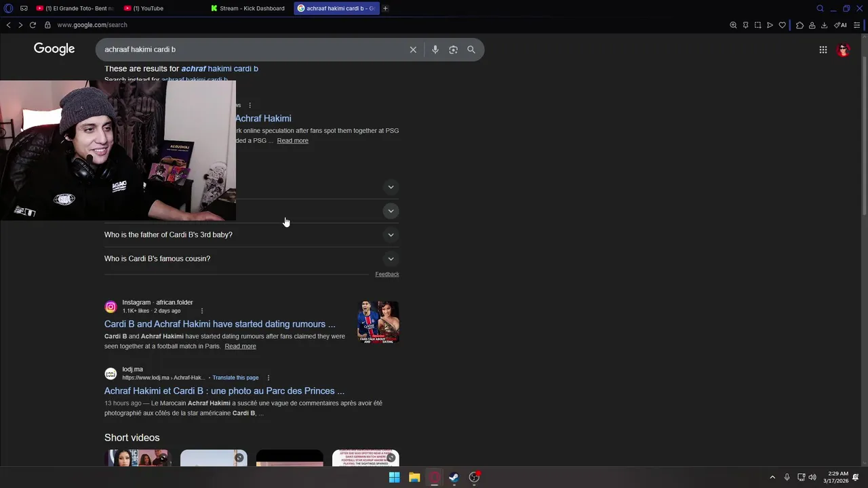Open the Opera menu logo

[x=8, y=8]
